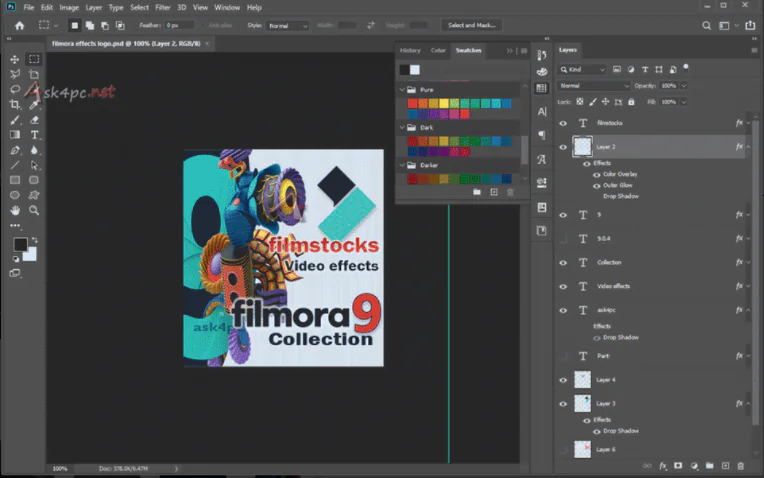Select the Lasso tool
764x478 pixels.
[15, 89]
